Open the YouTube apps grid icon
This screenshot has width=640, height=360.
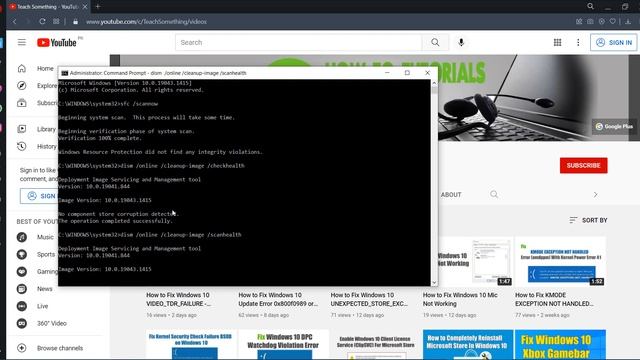click(557, 42)
